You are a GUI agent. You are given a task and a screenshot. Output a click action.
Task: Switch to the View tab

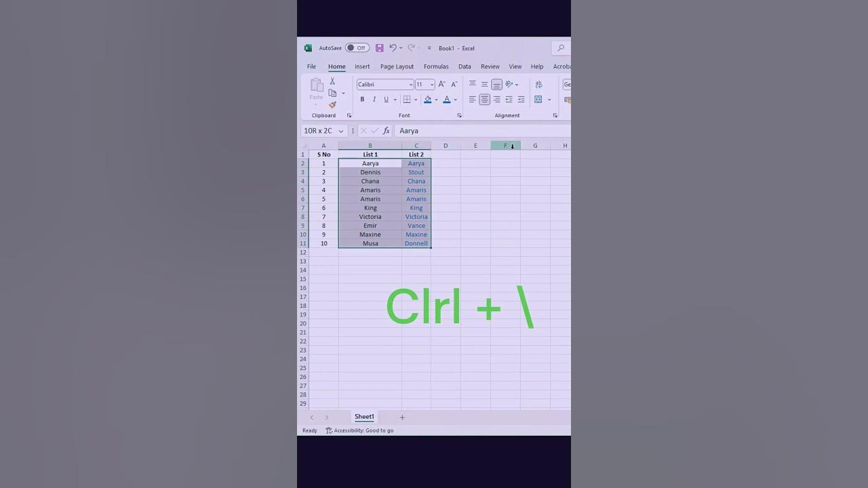tap(515, 66)
